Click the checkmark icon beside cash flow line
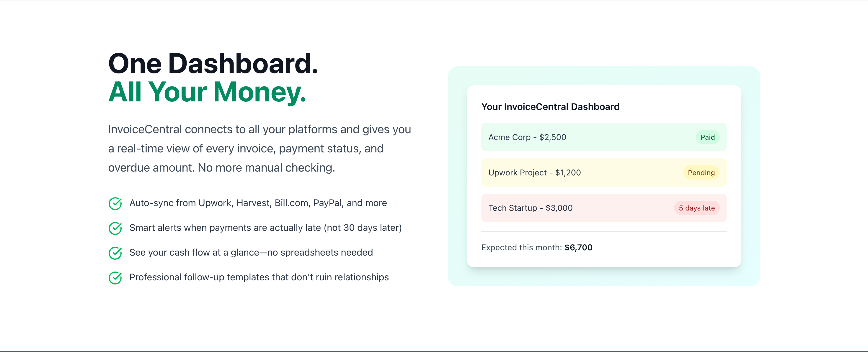This screenshot has width=868, height=352. [115, 253]
